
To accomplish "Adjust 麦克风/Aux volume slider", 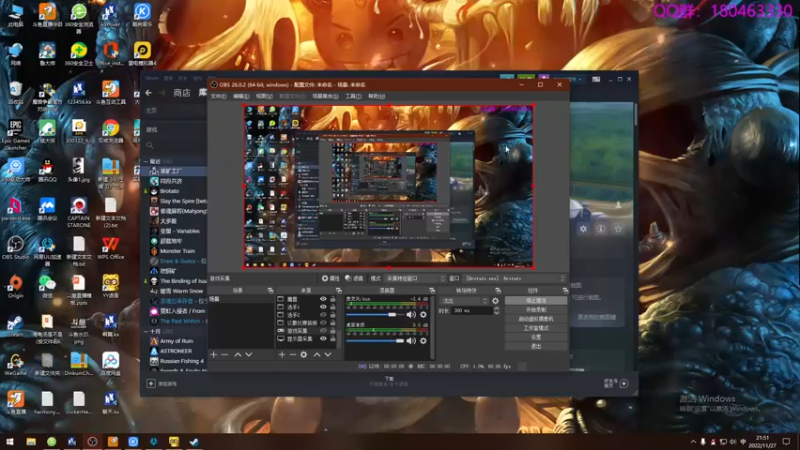I will [374, 315].
